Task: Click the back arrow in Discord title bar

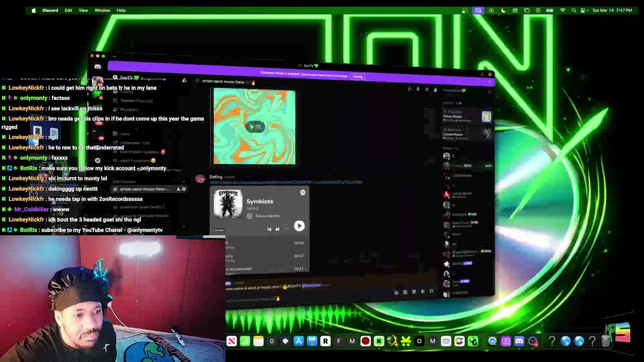Action: click(x=115, y=57)
